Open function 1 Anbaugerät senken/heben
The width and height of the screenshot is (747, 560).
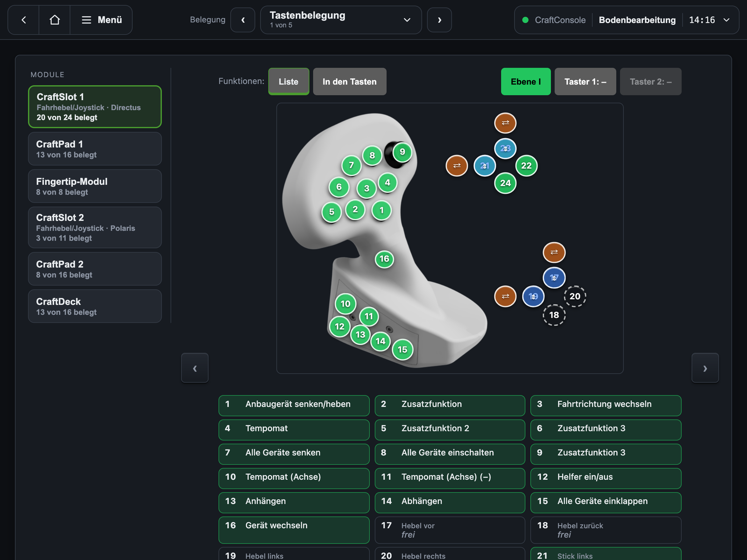pos(294,406)
